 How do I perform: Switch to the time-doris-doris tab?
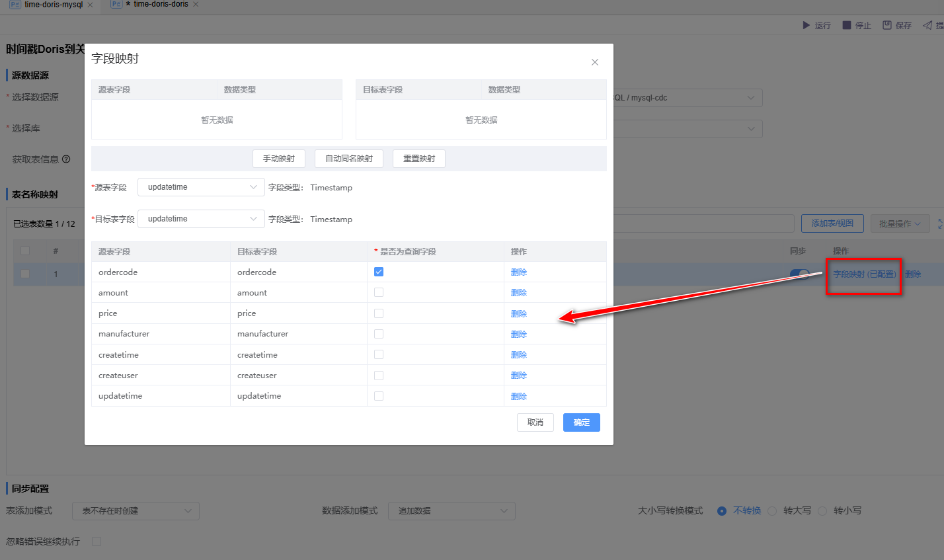(x=160, y=5)
